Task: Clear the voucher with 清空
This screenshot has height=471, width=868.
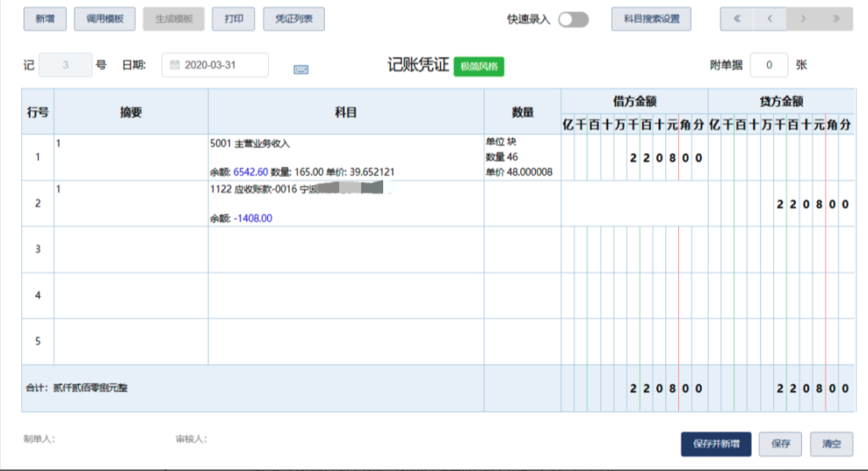Action: click(x=832, y=444)
